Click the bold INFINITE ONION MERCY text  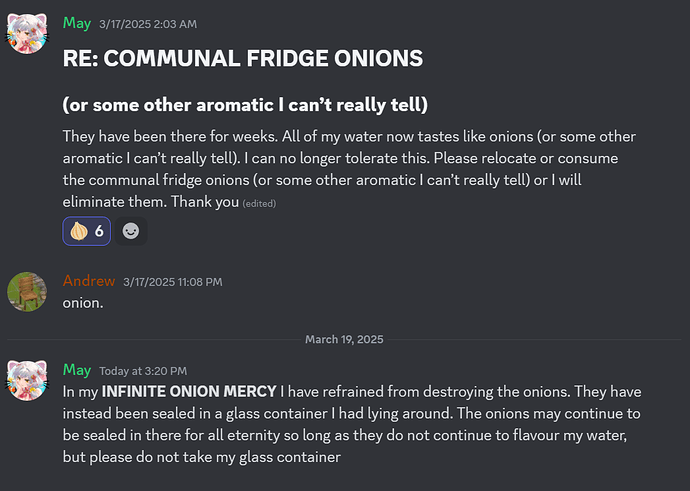(189, 392)
